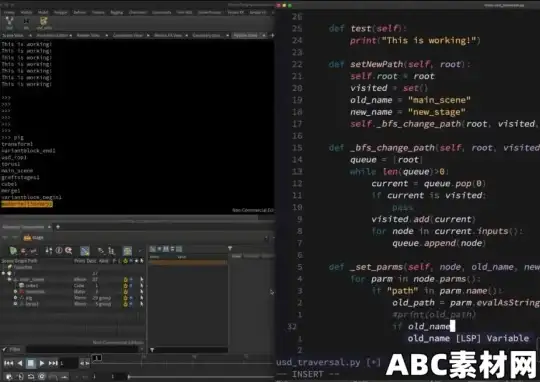Toggle selectability arrow on the cube1 row

[x=142, y=286]
